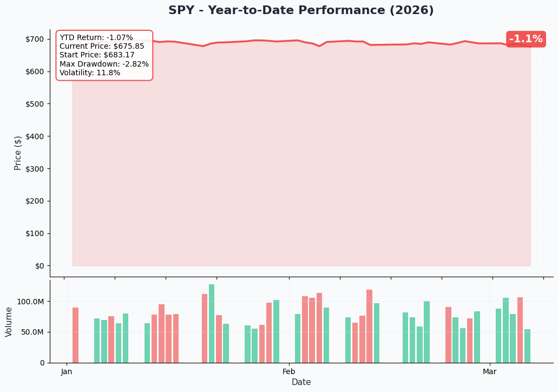
Task: Click the $200 price axis label
Action: (x=35, y=201)
